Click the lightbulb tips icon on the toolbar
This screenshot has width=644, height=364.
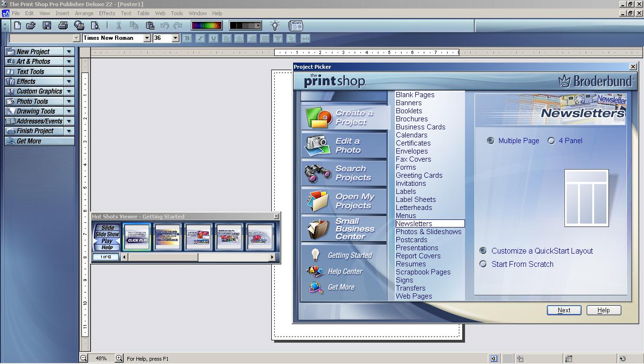coord(275,25)
